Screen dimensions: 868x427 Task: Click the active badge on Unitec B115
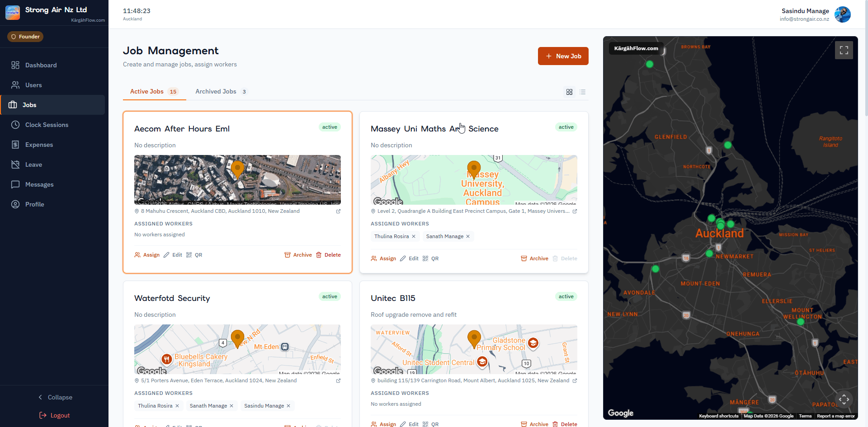coord(566,296)
